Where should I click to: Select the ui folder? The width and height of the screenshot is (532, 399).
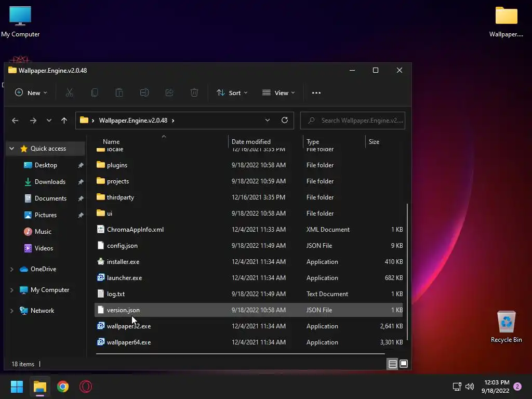(248, 214)
